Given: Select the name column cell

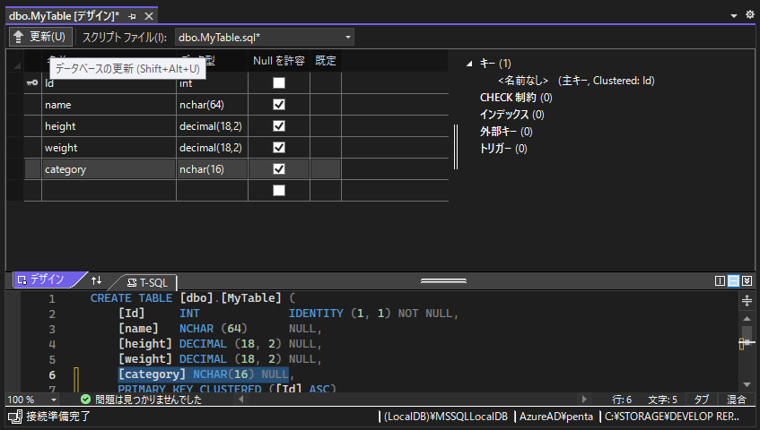Looking at the screenshot, I should [109, 105].
